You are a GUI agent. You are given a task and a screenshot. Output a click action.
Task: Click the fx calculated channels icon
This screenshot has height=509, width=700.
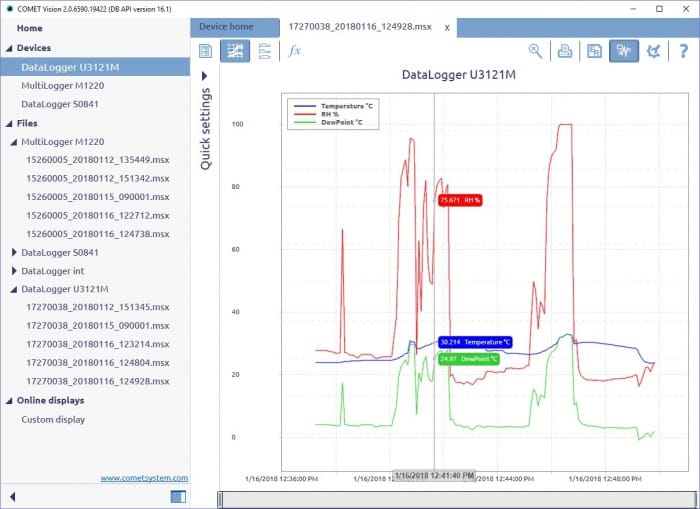pyautogui.click(x=294, y=51)
